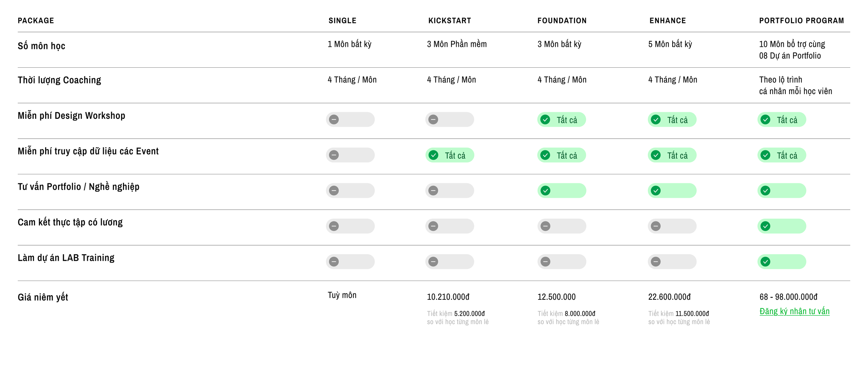
Task: Click the 'Làm dự án LAB Training' row label
Action: [66, 258]
